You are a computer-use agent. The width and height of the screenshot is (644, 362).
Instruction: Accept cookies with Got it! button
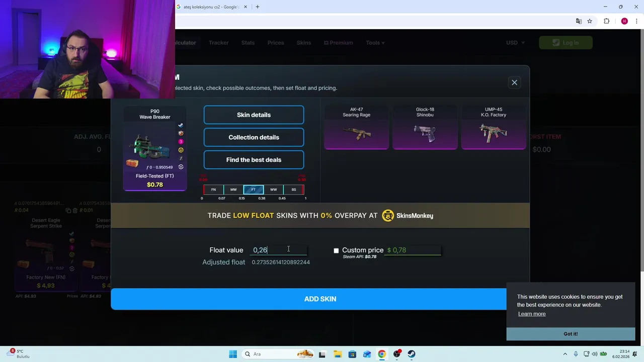point(571,334)
